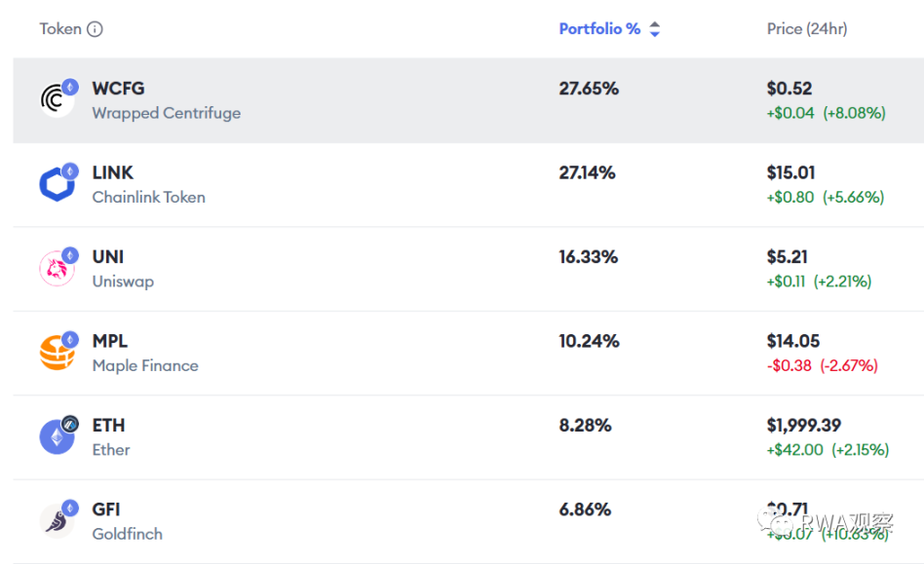This screenshot has width=924, height=564.
Task: Open the LINK token name link
Action: [x=113, y=173]
